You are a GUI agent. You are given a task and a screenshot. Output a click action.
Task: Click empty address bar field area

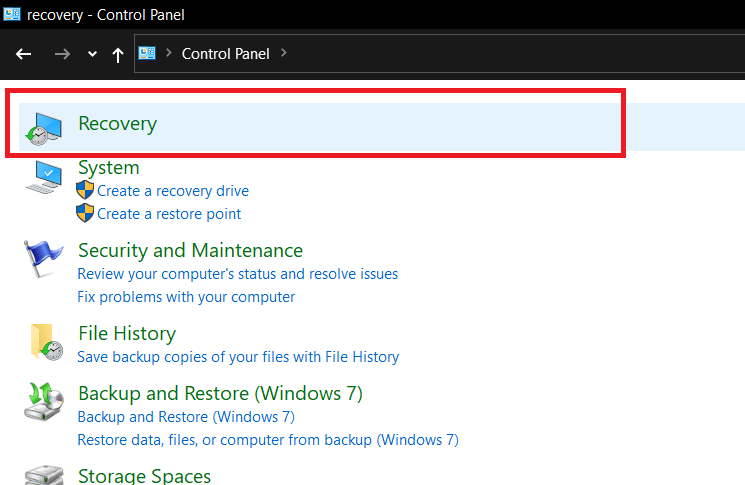(x=513, y=53)
